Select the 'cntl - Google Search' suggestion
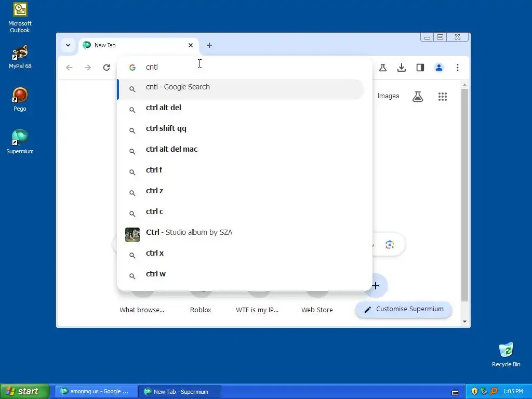 pos(241,89)
